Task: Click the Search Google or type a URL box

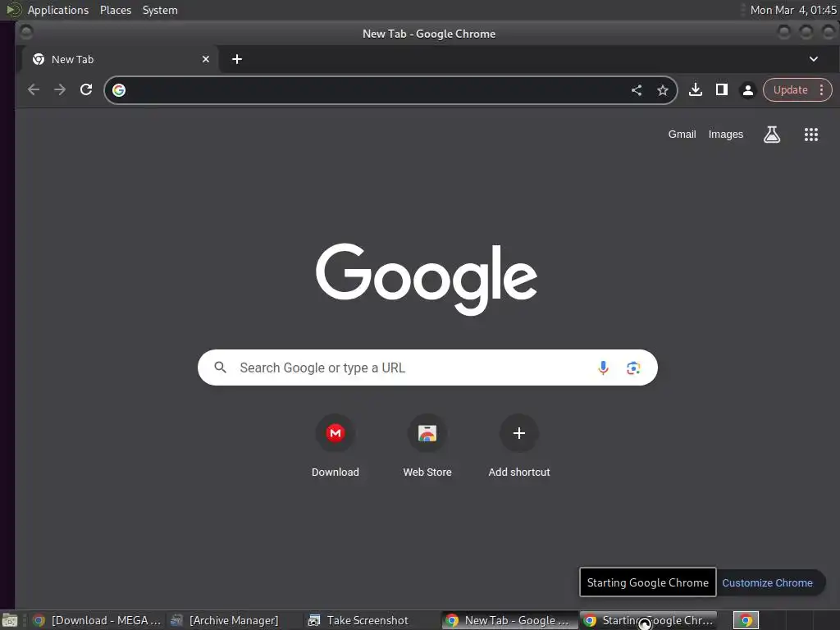Action: pyautogui.click(x=427, y=367)
